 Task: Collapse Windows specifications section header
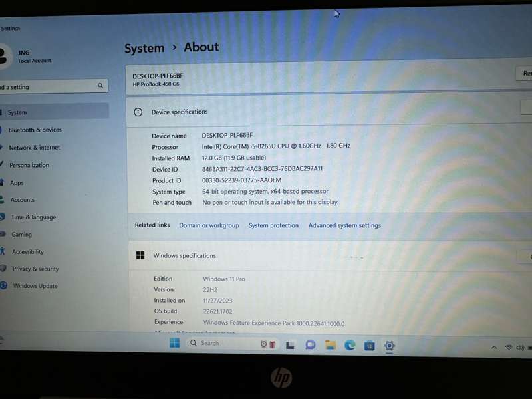coord(330,256)
